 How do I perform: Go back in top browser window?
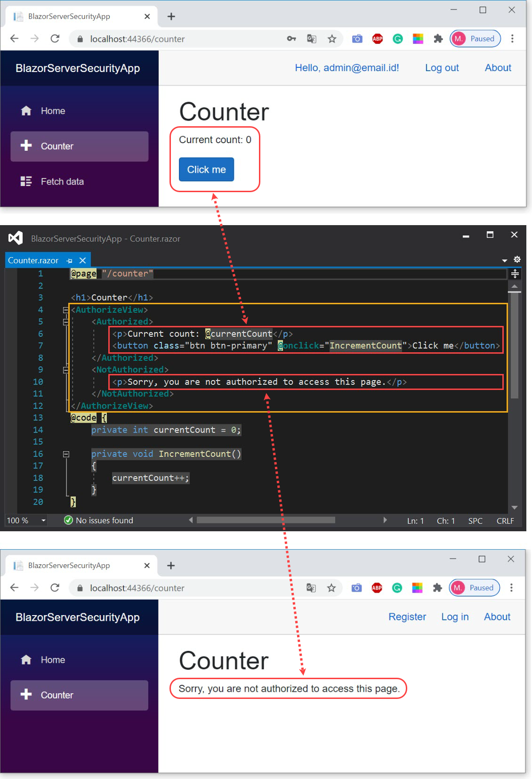[x=15, y=39]
